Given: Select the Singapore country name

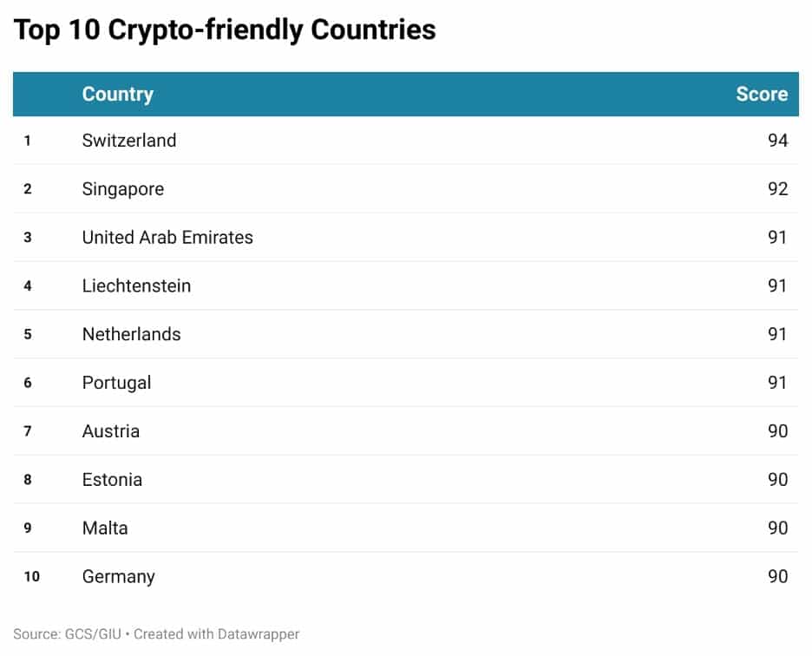Looking at the screenshot, I should coord(122,189).
